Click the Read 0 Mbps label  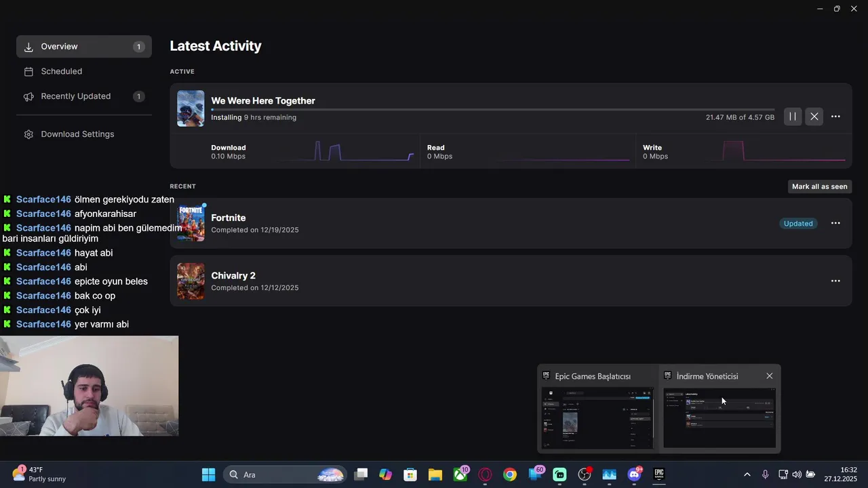pos(439,152)
